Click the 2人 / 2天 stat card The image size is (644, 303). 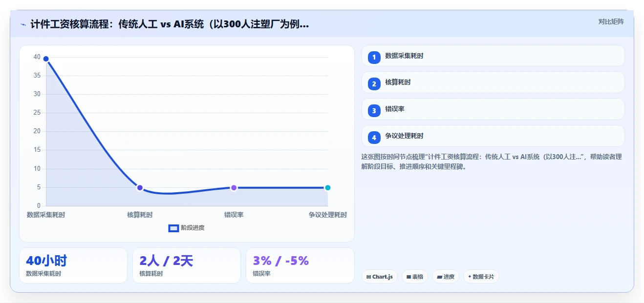(x=187, y=265)
